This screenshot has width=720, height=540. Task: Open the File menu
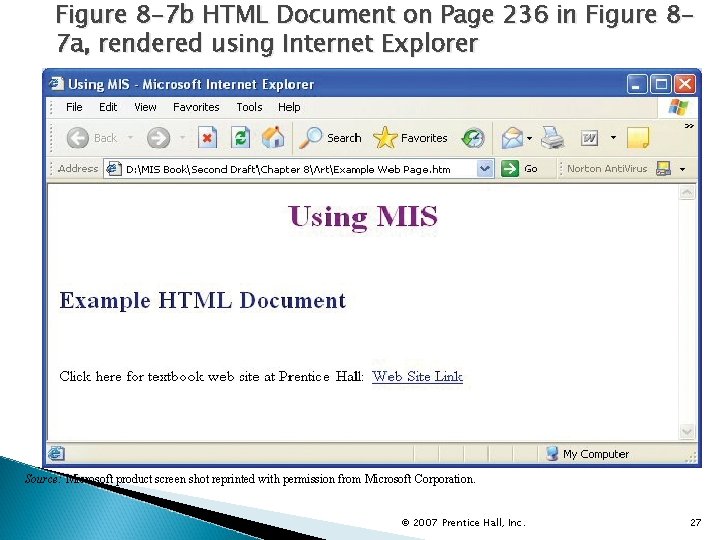[x=74, y=107]
